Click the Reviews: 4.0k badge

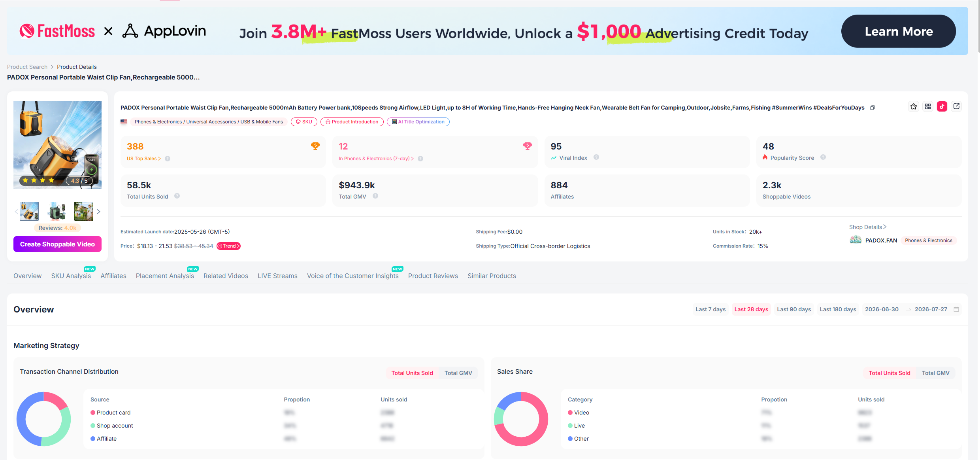click(x=57, y=228)
